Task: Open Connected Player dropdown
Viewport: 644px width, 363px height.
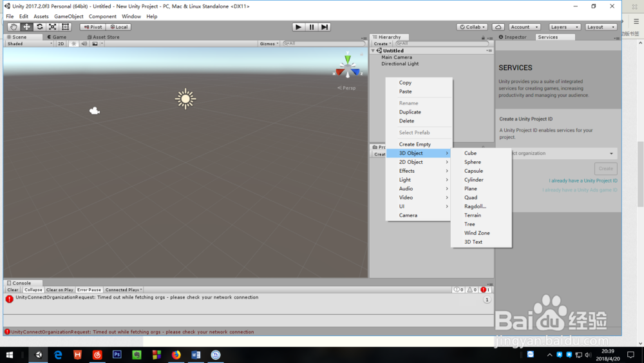Action: pos(124,290)
